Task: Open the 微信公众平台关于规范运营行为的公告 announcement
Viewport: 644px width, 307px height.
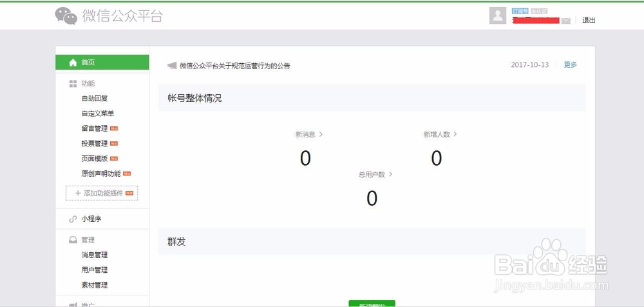Action: 235,66
